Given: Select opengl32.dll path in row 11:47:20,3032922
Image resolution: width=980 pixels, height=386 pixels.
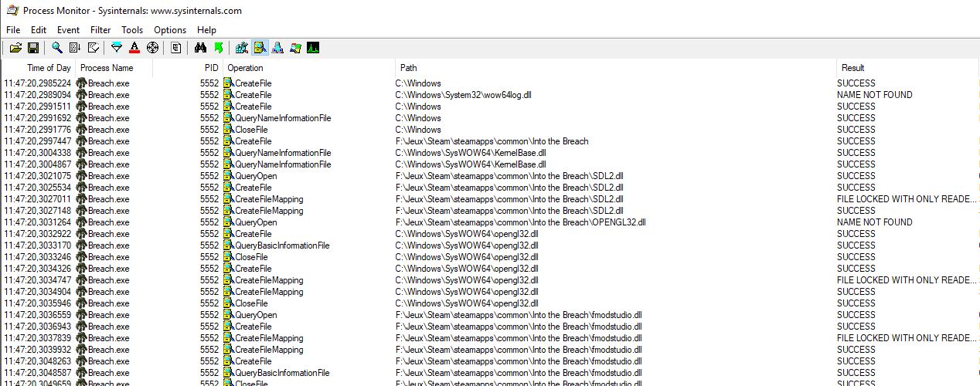Looking at the screenshot, I should tap(467, 234).
